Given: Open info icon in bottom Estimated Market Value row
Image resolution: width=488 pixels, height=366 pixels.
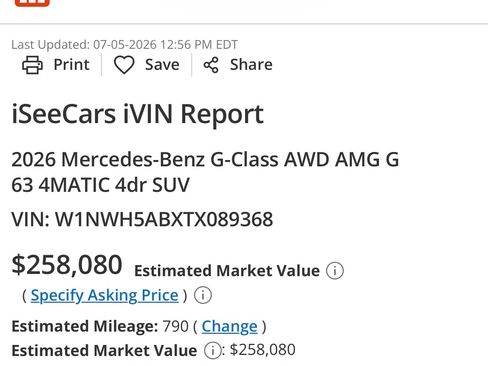Looking at the screenshot, I should pyautogui.click(x=213, y=350).
